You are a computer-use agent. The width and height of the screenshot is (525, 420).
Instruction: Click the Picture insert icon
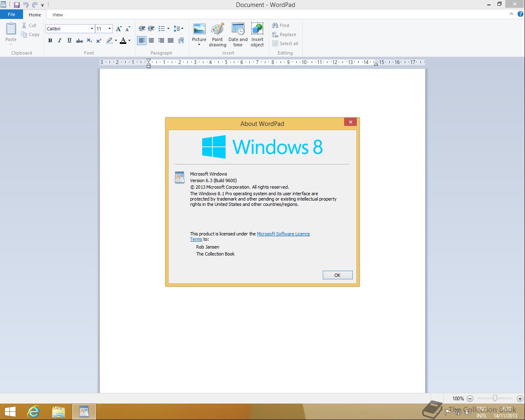[199, 30]
